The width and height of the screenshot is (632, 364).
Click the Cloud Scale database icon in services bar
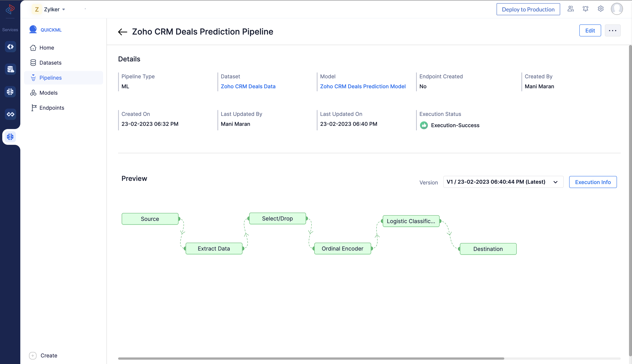10,69
